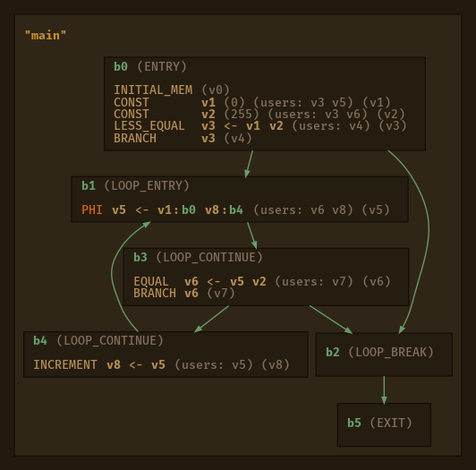Select the b5 (EXIT) block
This screenshot has width=476, height=470.
pos(384,424)
